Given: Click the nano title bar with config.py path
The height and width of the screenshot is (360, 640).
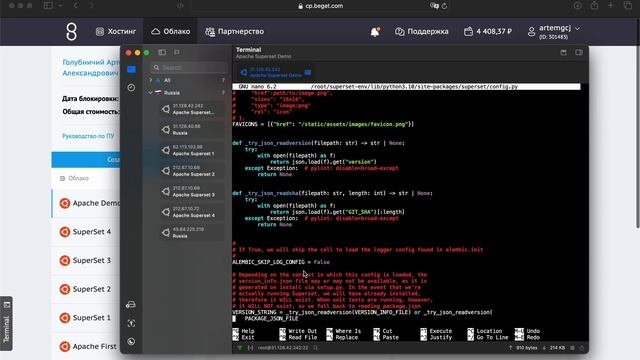Looking at the screenshot, I should pos(406,87).
